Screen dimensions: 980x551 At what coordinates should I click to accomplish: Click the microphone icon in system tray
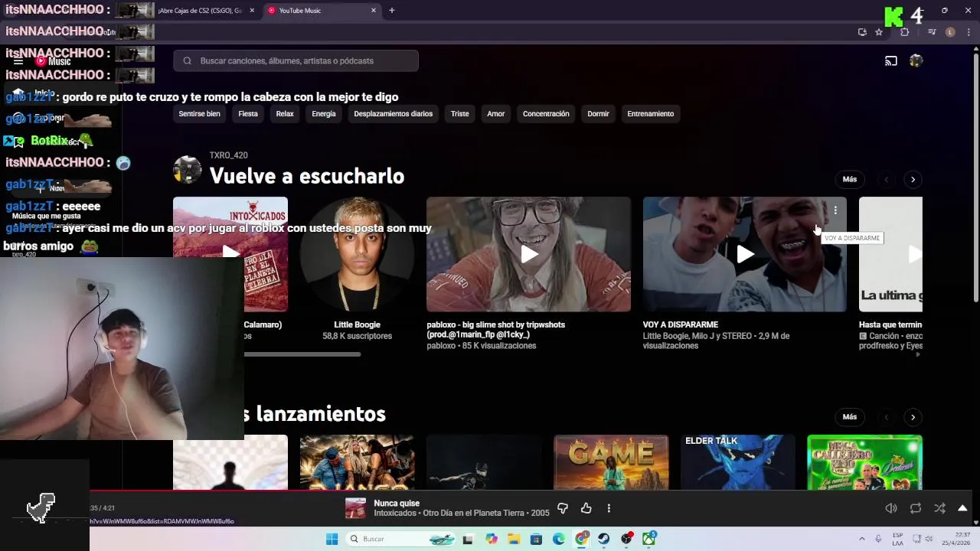tap(878, 539)
